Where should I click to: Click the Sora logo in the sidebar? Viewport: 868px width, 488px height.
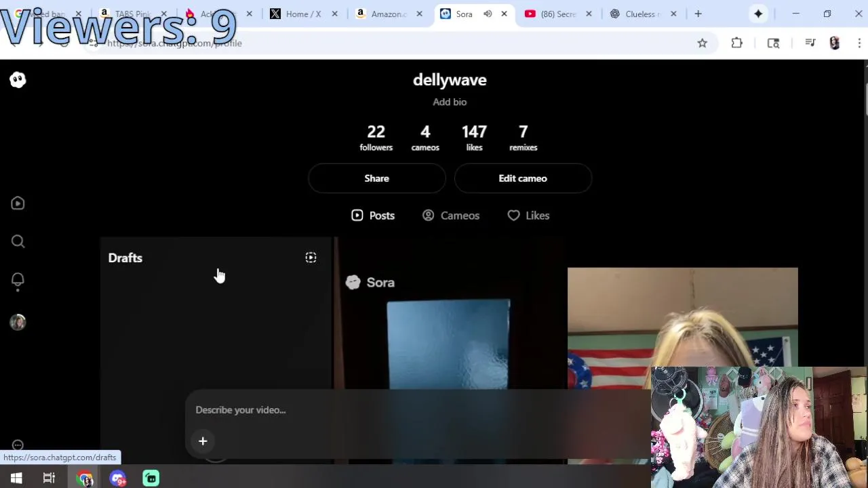click(18, 80)
